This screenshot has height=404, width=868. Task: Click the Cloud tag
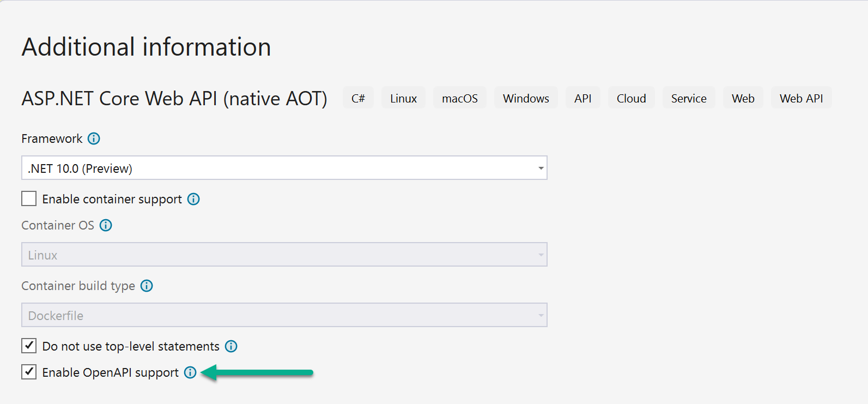click(x=632, y=98)
